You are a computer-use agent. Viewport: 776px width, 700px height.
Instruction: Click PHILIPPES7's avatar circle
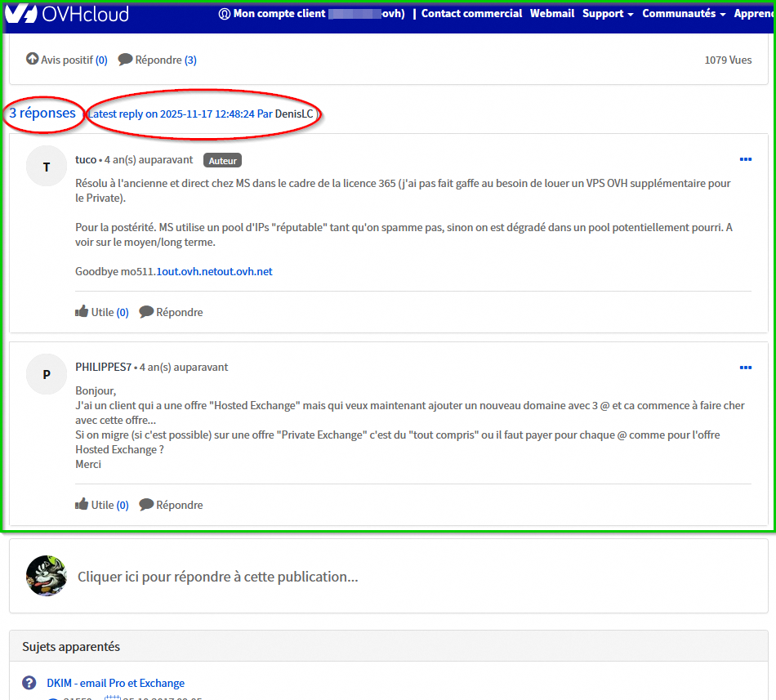tap(47, 374)
